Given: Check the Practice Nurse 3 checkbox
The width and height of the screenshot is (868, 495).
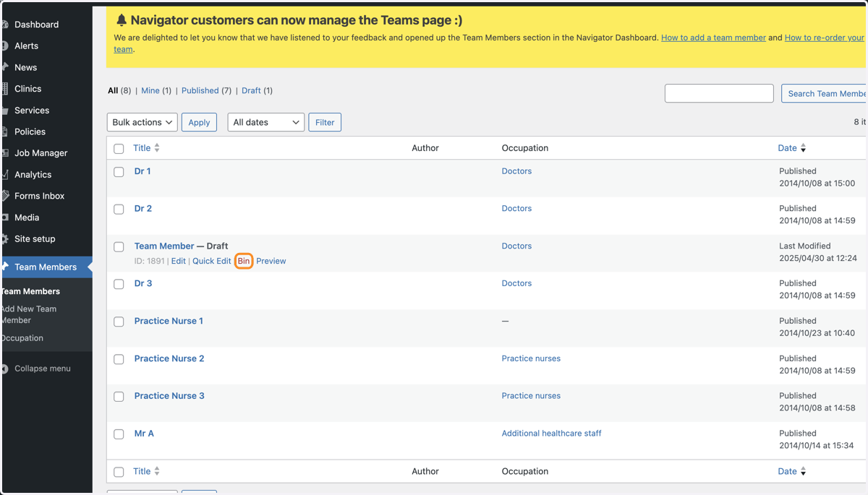Looking at the screenshot, I should [x=119, y=397].
